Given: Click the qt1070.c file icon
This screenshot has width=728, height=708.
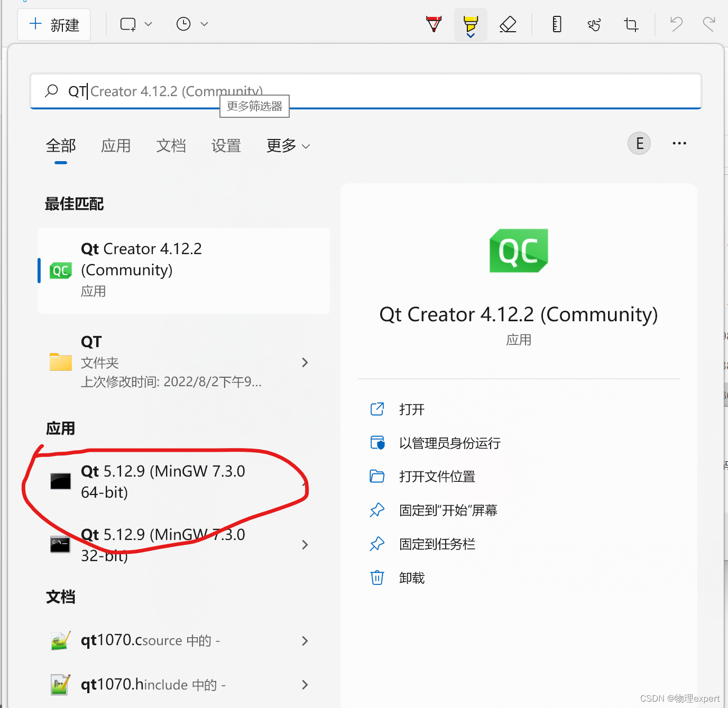Looking at the screenshot, I should point(61,640).
